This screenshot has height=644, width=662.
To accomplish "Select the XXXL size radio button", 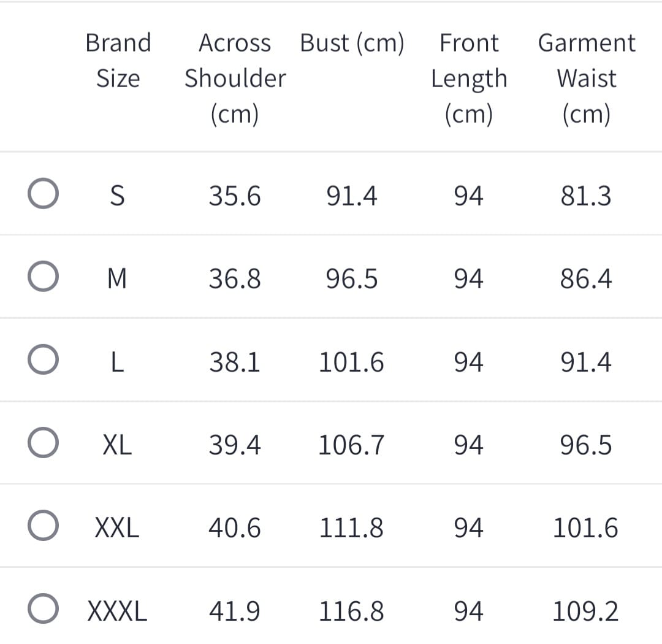I will tap(43, 609).
